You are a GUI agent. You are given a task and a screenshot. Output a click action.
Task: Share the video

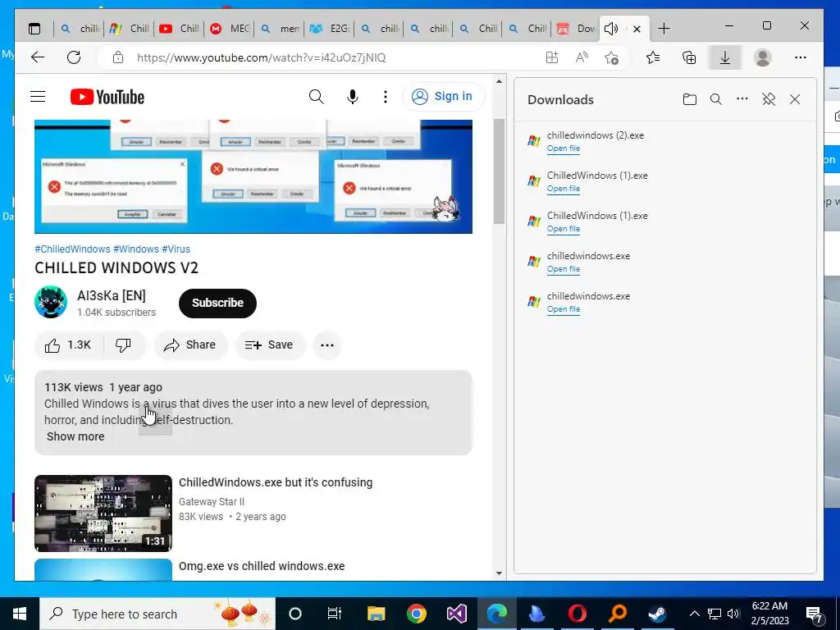190,345
